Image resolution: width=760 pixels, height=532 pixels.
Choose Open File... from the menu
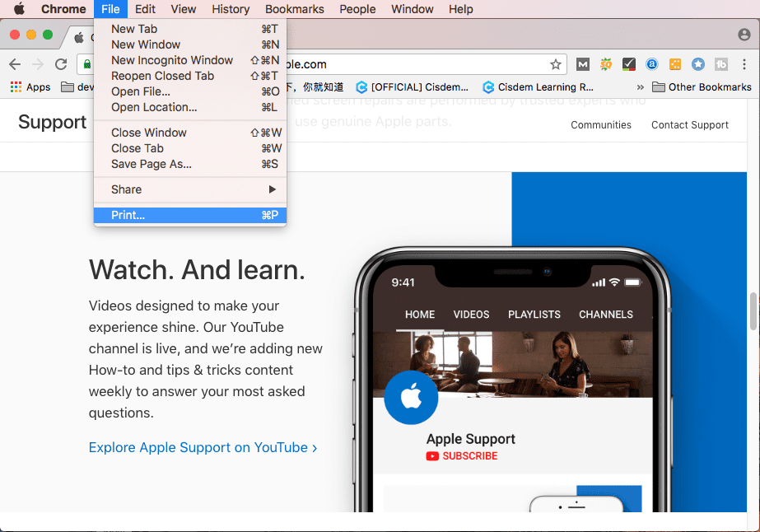[190, 91]
